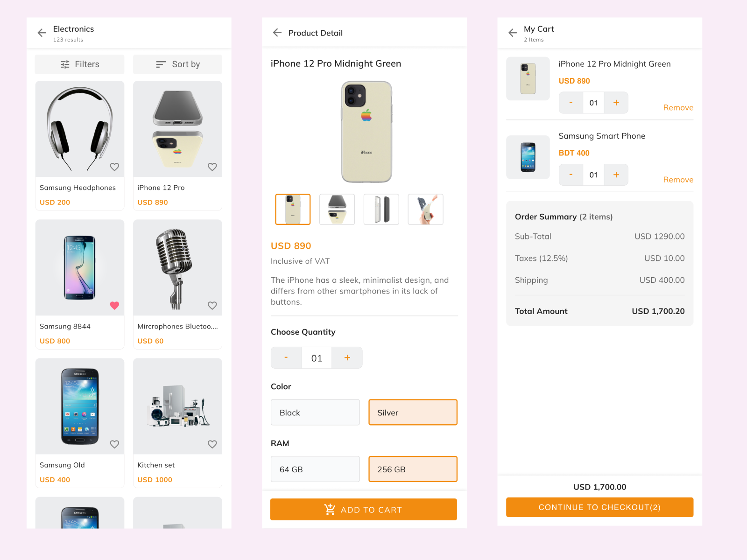Click the back arrow on Product Detail
The width and height of the screenshot is (747, 560).
[277, 33]
